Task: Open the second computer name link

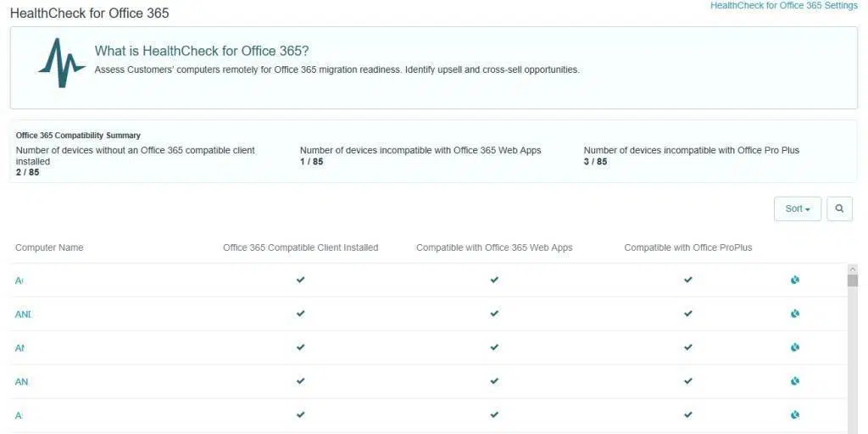Action: point(24,314)
